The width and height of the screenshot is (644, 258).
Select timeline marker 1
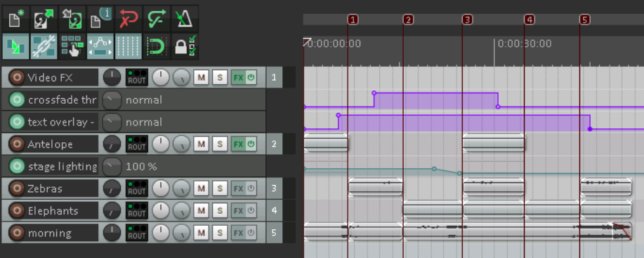pos(353,20)
